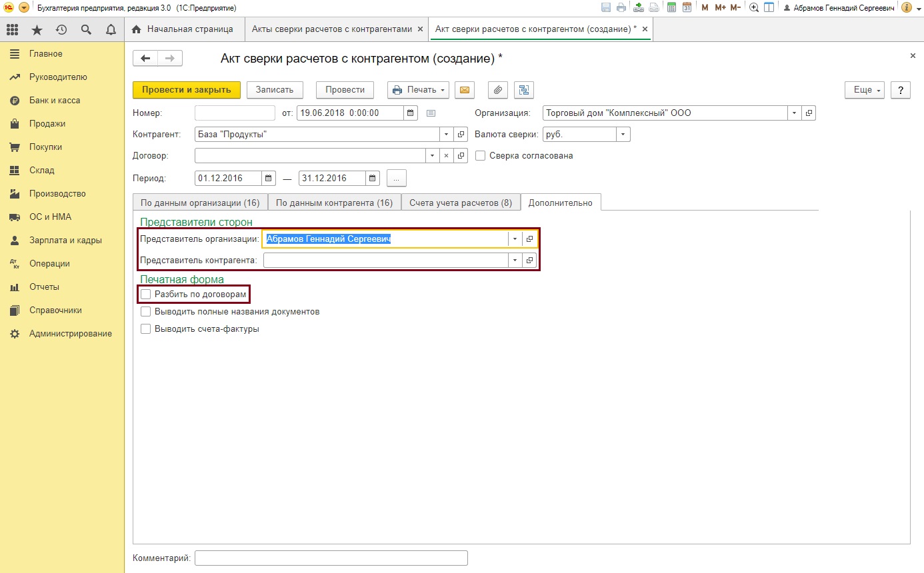Screen dimensions: 924x573
Task: Click the info icon in title bar
Action: pyautogui.click(x=907, y=7)
